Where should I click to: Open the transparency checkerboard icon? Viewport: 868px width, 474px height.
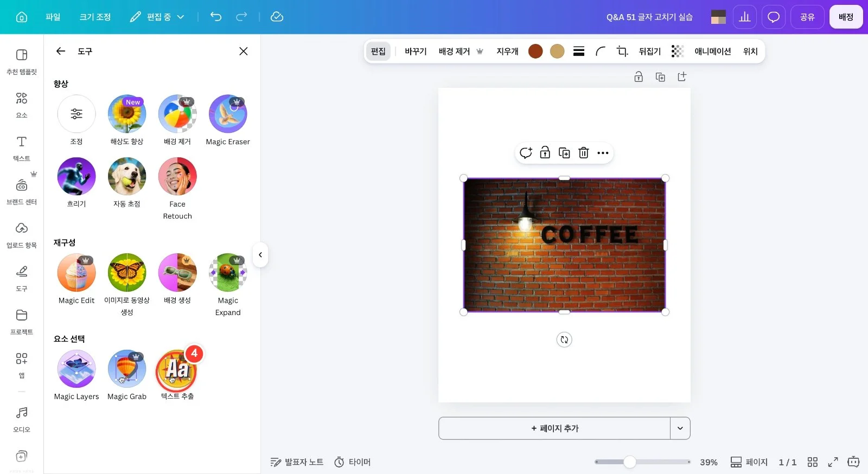pos(677,51)
